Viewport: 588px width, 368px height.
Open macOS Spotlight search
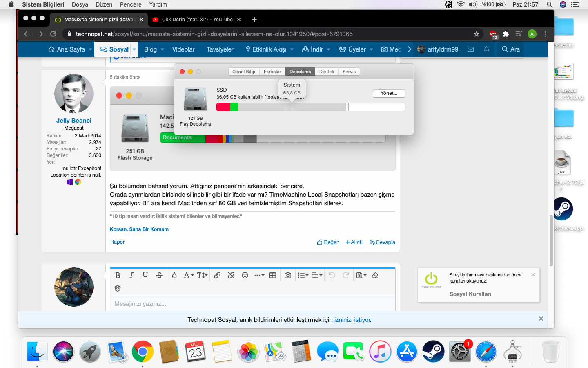click(550, 4)
